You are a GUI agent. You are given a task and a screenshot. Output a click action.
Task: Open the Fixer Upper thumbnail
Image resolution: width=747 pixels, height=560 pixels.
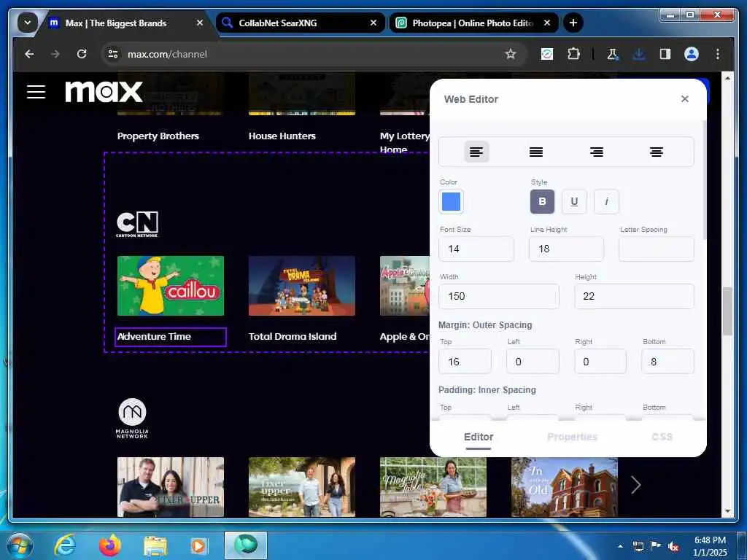click(x=171, y=487)
